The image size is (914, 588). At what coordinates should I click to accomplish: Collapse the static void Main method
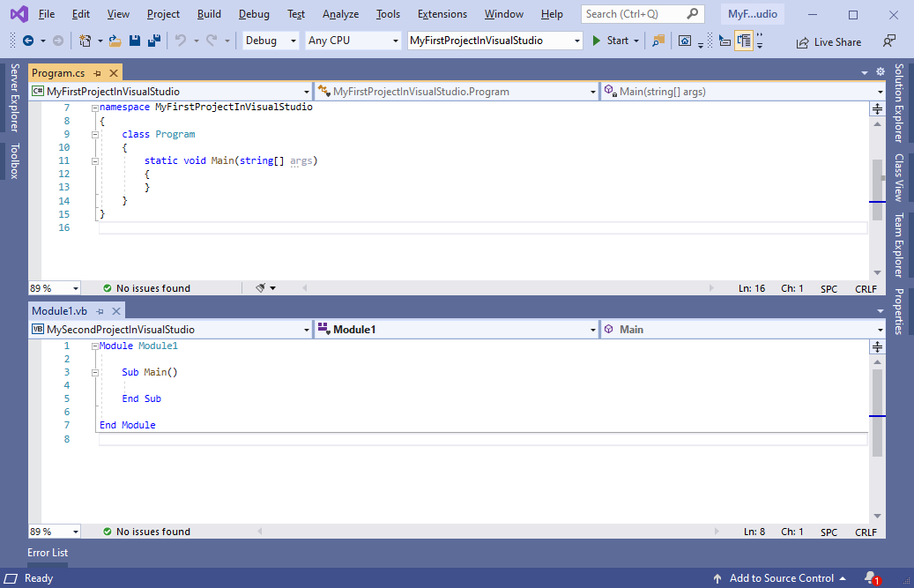(94, 161)
